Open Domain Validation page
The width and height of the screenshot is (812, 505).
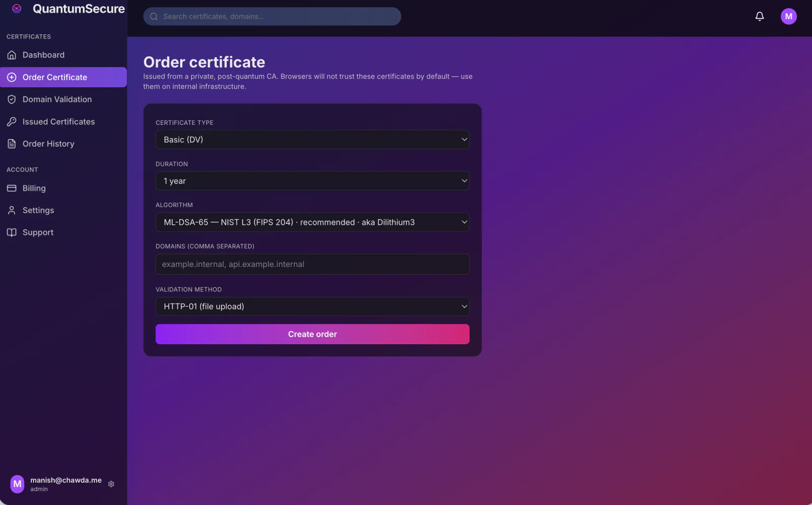(63, 99)
